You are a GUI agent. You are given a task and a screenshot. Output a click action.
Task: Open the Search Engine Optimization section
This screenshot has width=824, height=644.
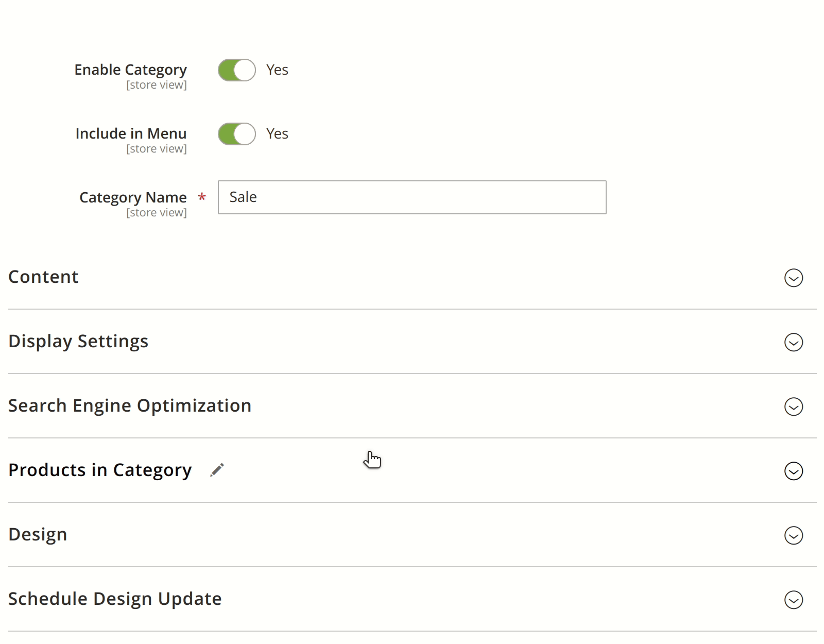click(129, 405)
